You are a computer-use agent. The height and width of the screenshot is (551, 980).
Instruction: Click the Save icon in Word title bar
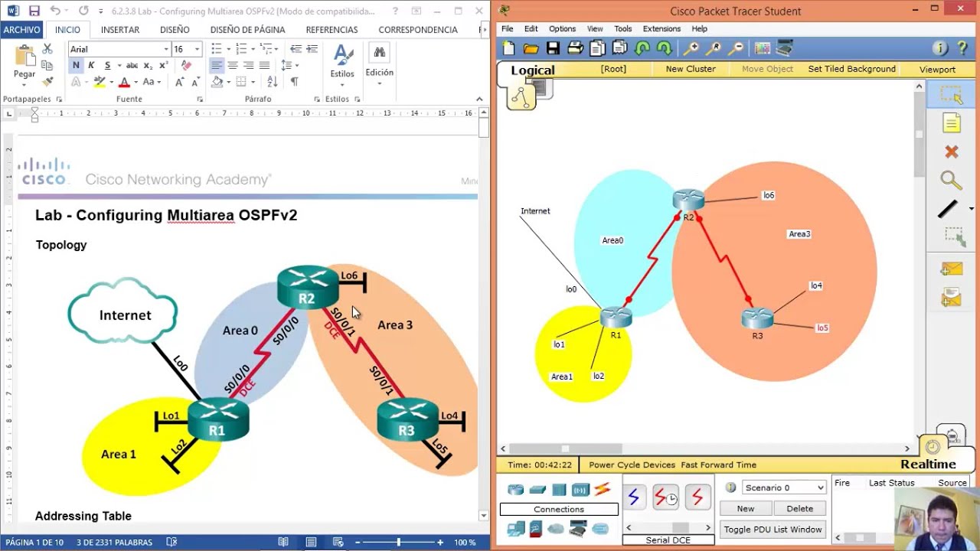[34, 11]
